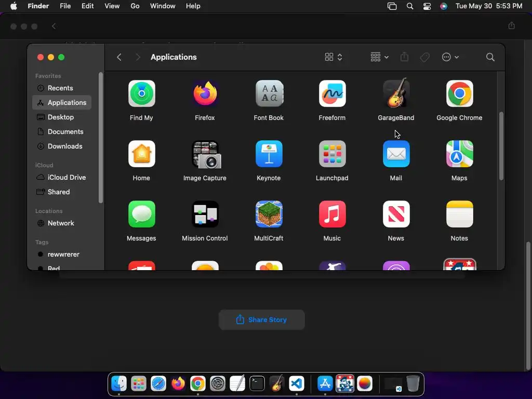Select the rewwrerer tag in sidebar
The image size is (532, 399).
62,254
